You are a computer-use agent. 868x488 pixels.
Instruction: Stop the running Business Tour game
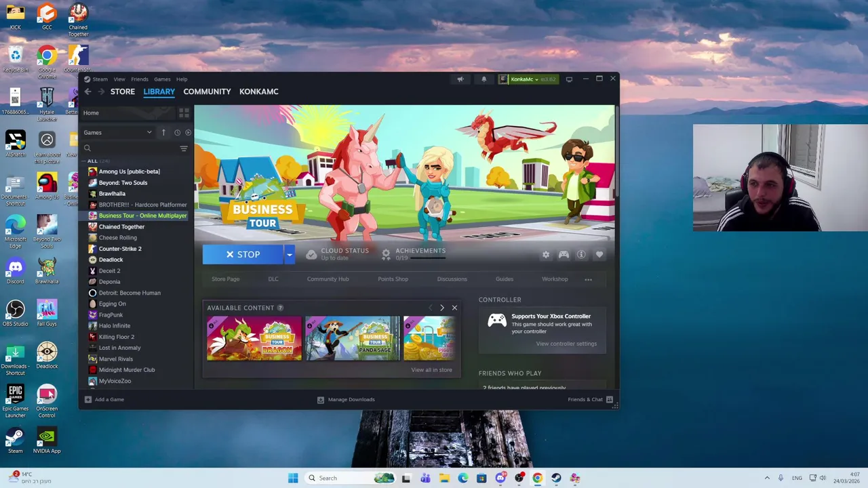[243, 254]
